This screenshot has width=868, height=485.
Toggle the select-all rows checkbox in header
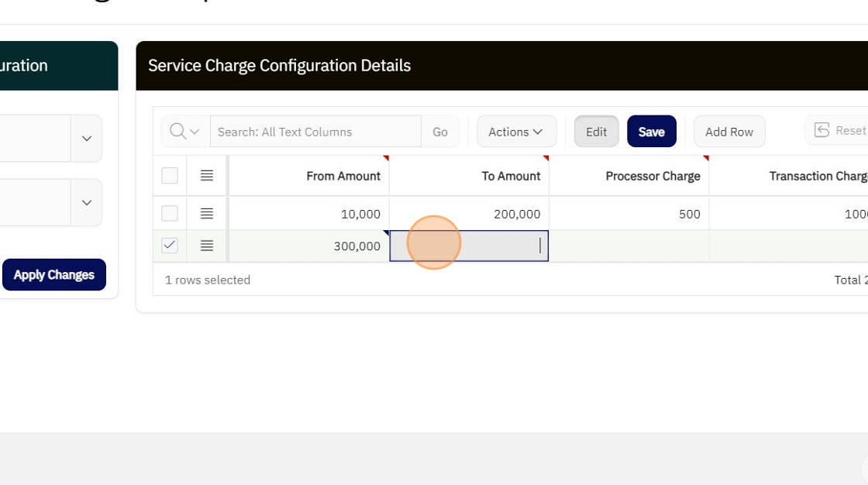tap(170, 176)
